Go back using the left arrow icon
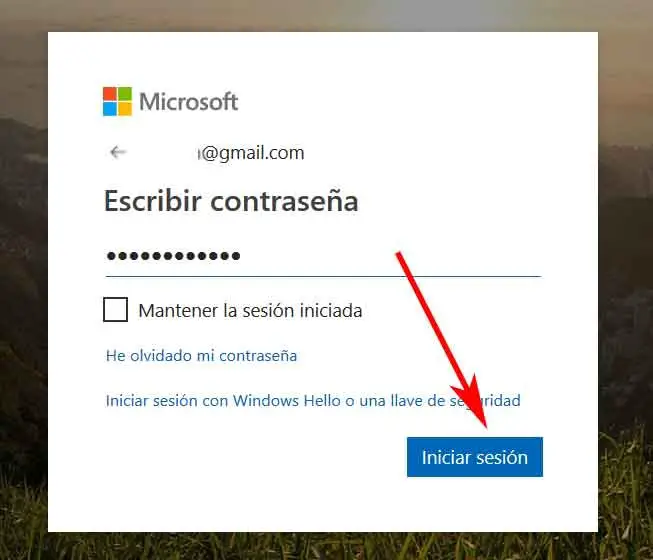The width and height of the screenshot is (653, 560). pyautogui.click(x=118, y=152)
